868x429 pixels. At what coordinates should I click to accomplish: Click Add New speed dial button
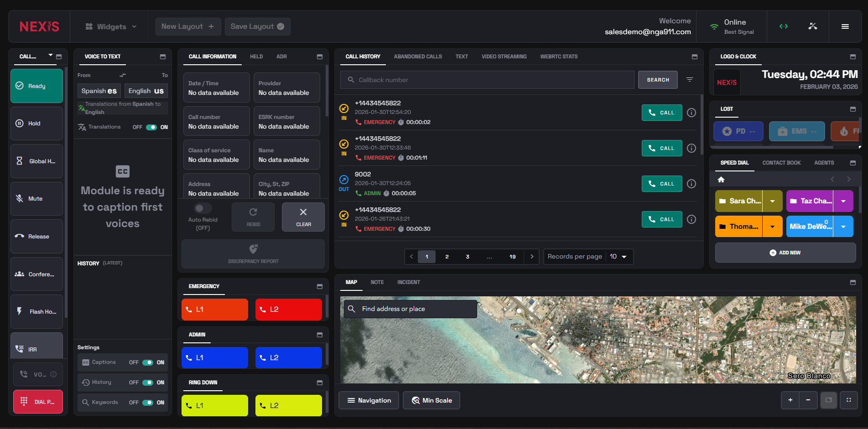[785, 253]
